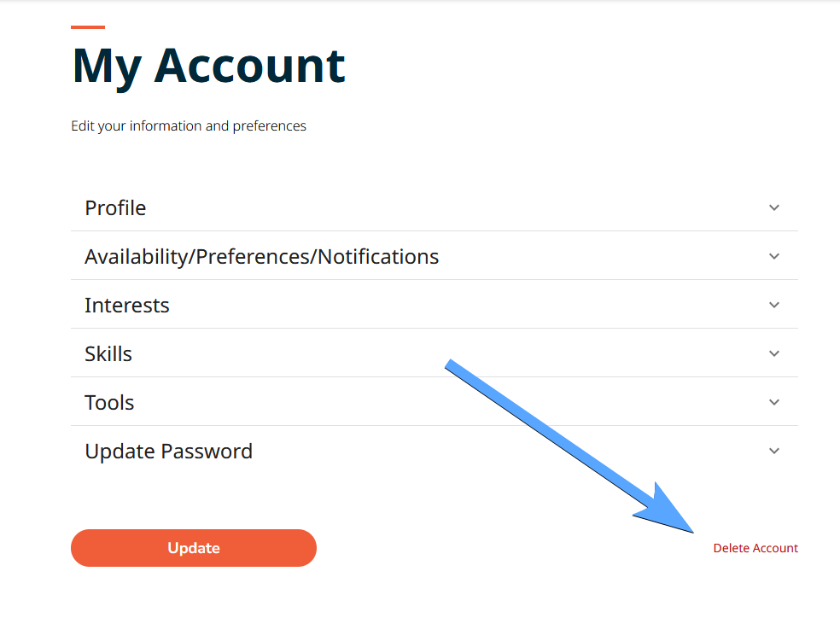Click the red Delete Account link
This screenshot has height=618, width=840.
[x=755, y=548]
